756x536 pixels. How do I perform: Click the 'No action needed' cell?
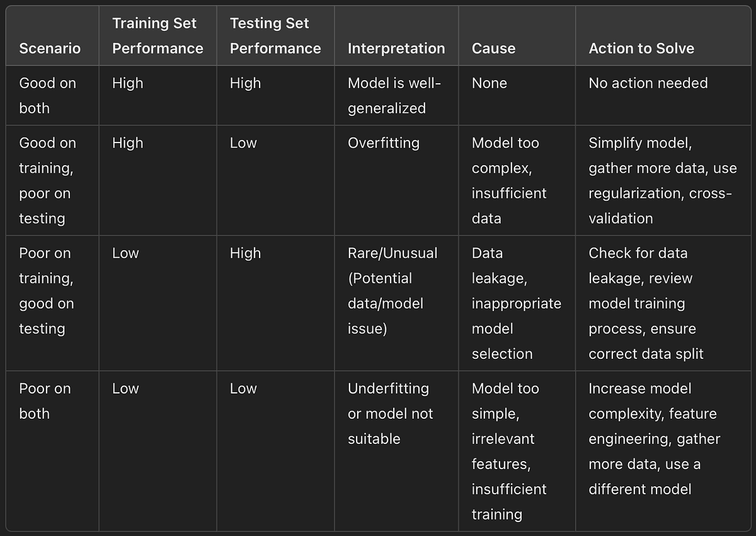648,83
